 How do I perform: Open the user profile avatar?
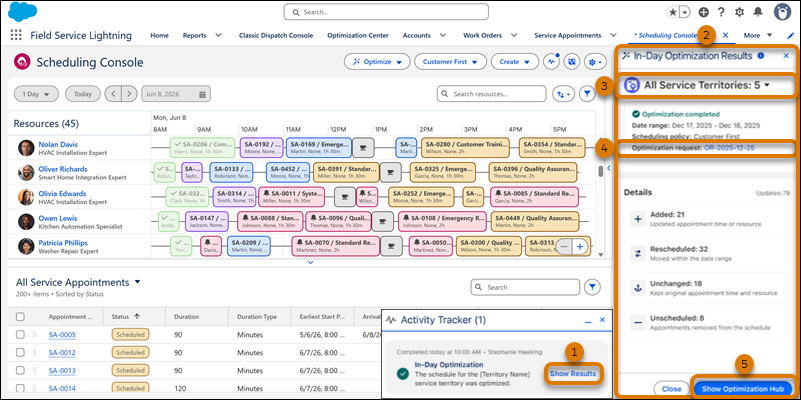click(x=782, y=12)
